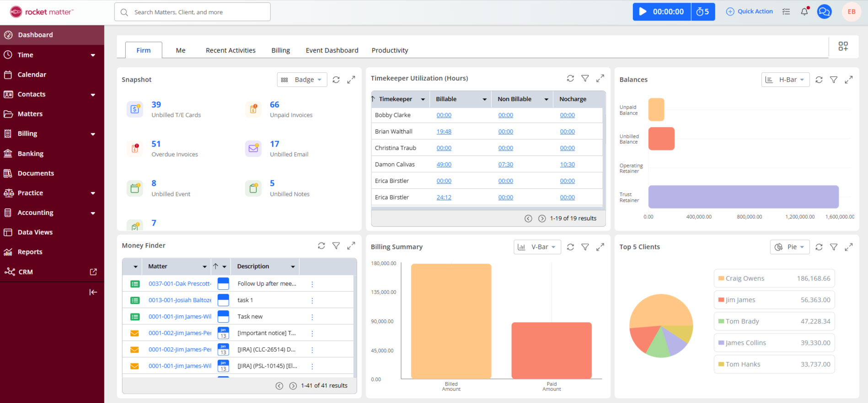This screenshot has height=403, width=868.
Task: Open the chat messages icon
Action: [x=824, y=12]
